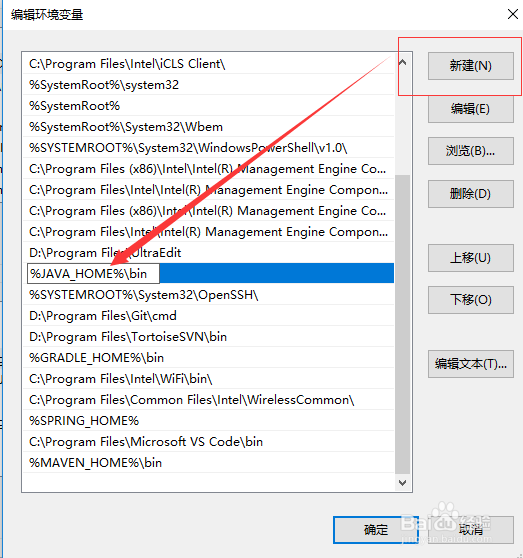Click scrollbar down arrow in path list
The width and height of the screenshot is (523, 558).
pyautogui.click(x=402, y=483)
